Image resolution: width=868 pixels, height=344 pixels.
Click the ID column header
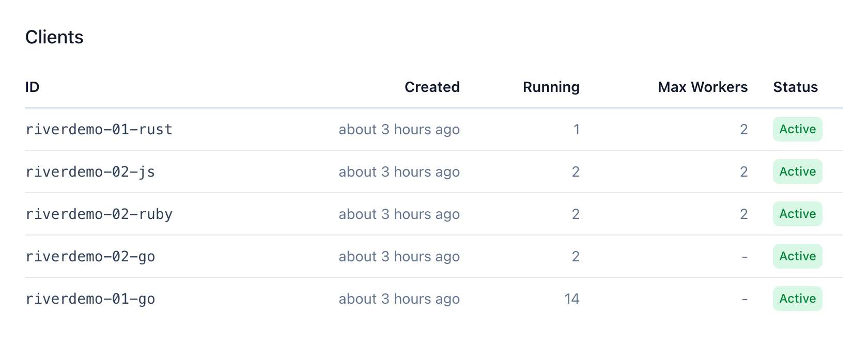(32, 87)
